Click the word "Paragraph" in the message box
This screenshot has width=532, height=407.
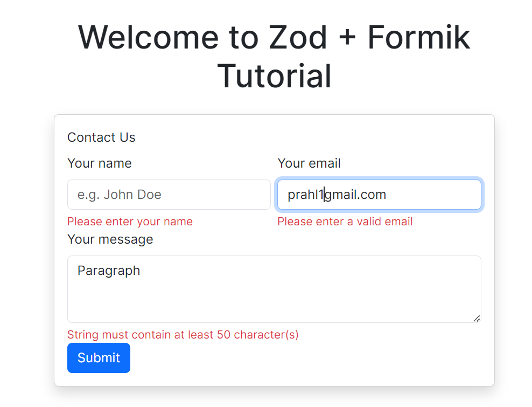click(109, 271)
